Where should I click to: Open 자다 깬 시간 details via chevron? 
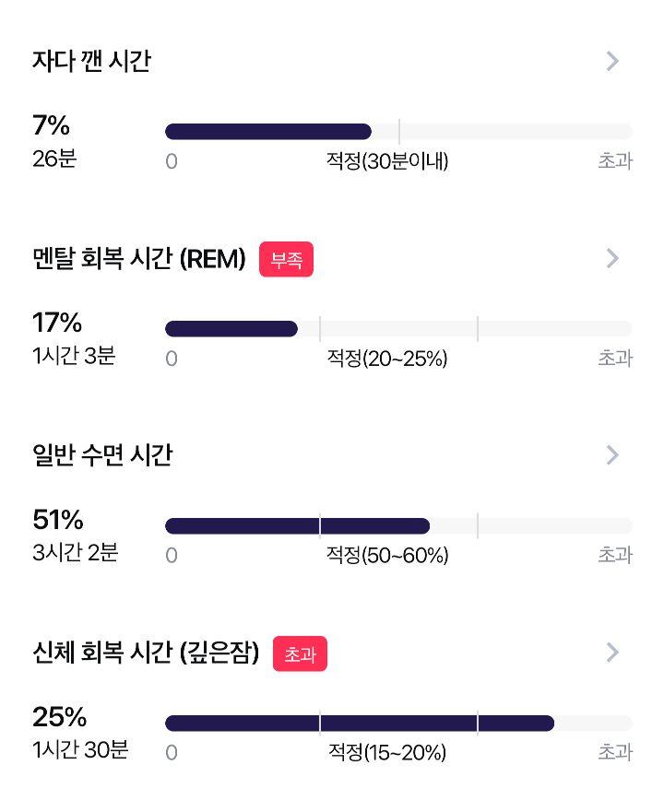pos(612,61)
